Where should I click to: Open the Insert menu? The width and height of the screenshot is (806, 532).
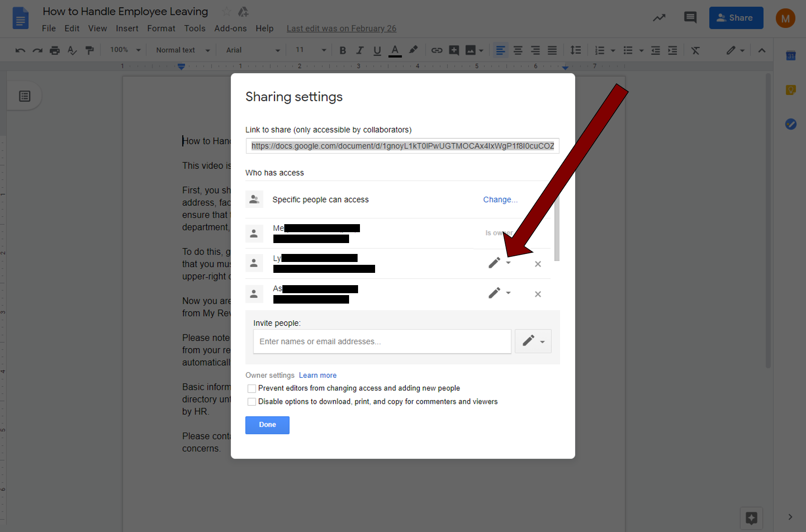tap(127, 28)
